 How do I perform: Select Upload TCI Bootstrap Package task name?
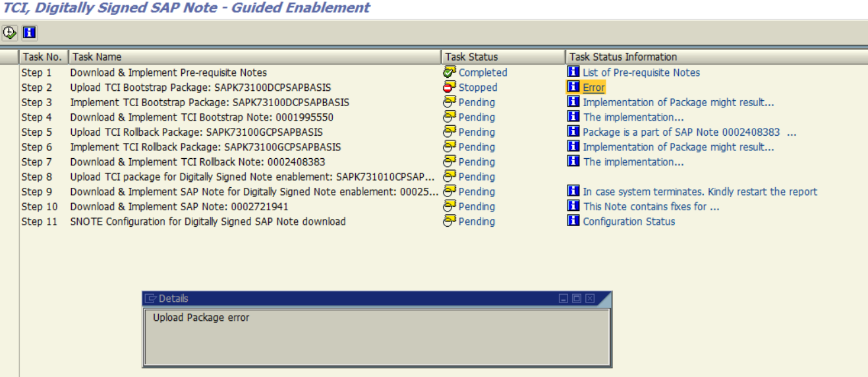click(x=200, y=88)
